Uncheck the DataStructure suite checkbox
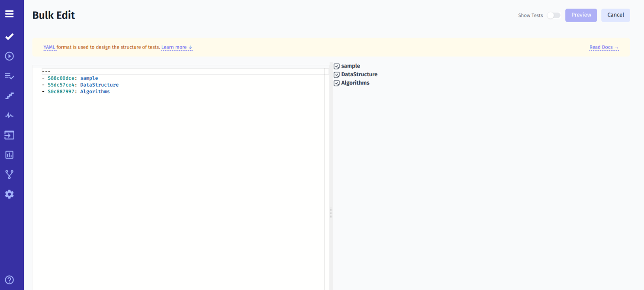Screen dimensions: 644x290 click(x=337, y=74)
